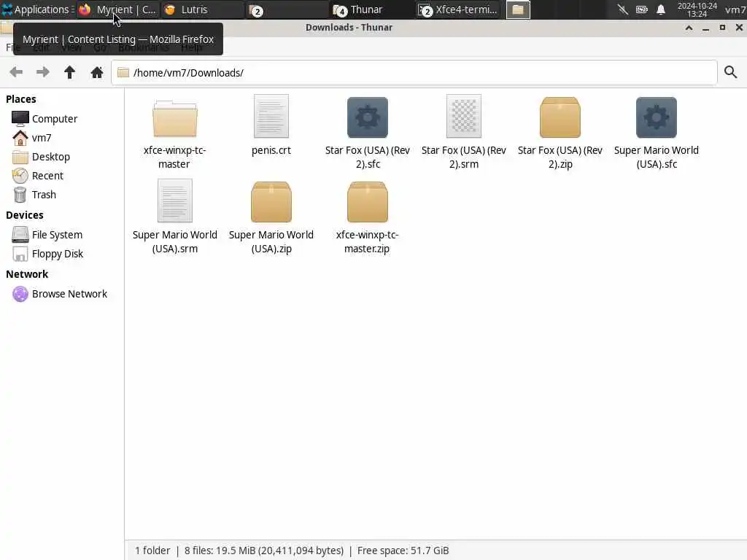Click the taskbar button with badge 2 beside Lutris
This screenshot has width=747, height=560.
(x=287, y=9)
